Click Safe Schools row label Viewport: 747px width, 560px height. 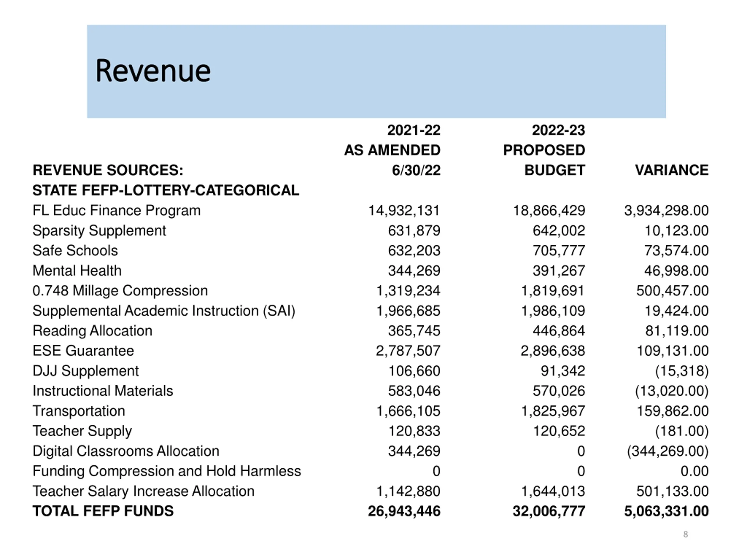pyautogui.click(x=75, y=251)
